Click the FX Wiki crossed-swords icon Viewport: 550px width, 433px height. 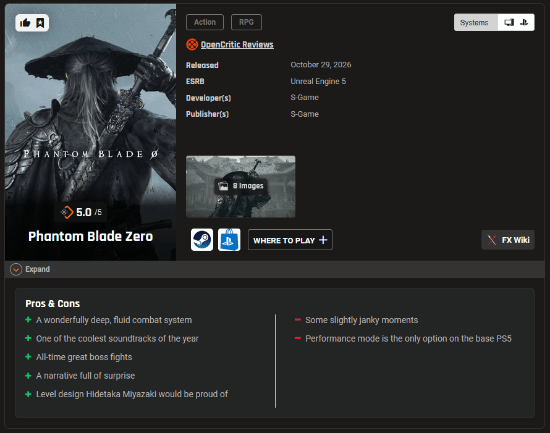492,240
